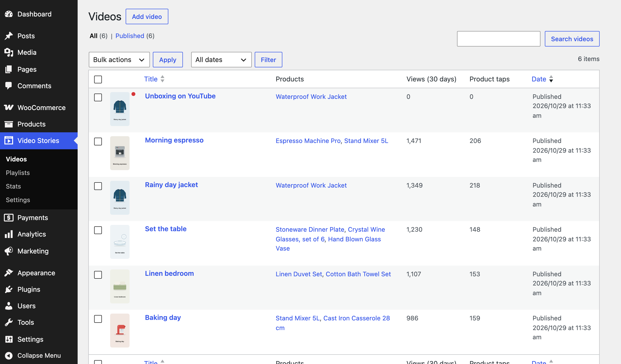Check the Unboxing on YouTube row checkbox
The image size is (621, 364).
tap(98, 97)
